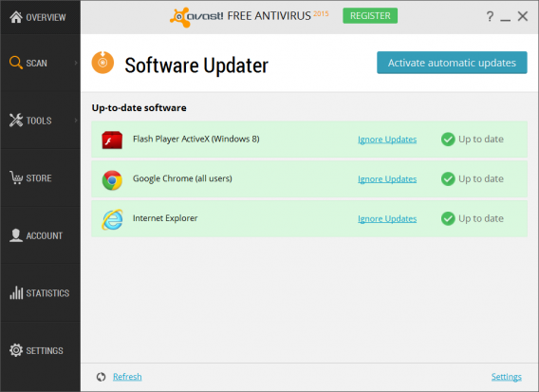
Task: Click the avast! logo in title bar
Action: click(196, 16)
